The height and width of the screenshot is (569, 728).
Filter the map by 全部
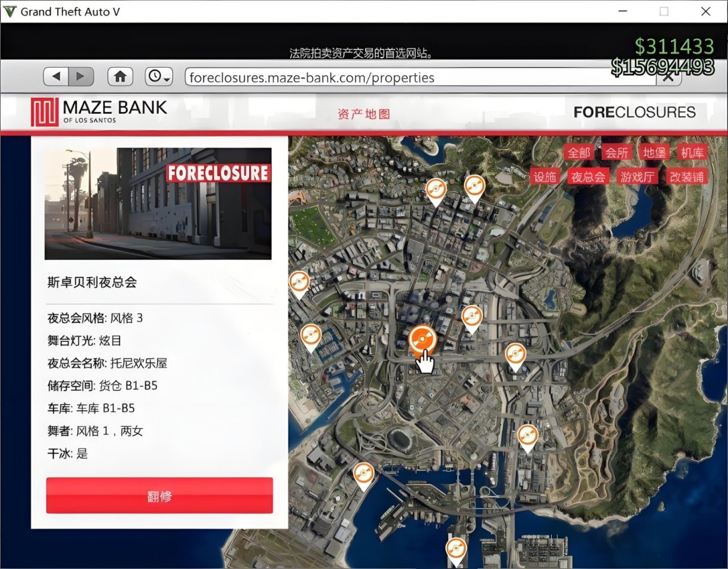point(579,152)
